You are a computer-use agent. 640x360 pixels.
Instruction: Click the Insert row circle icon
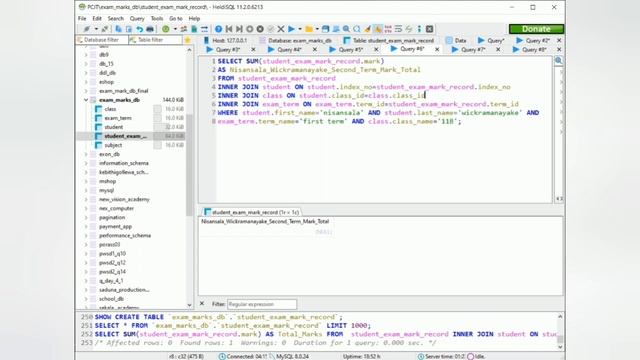[x=249, y=29]
